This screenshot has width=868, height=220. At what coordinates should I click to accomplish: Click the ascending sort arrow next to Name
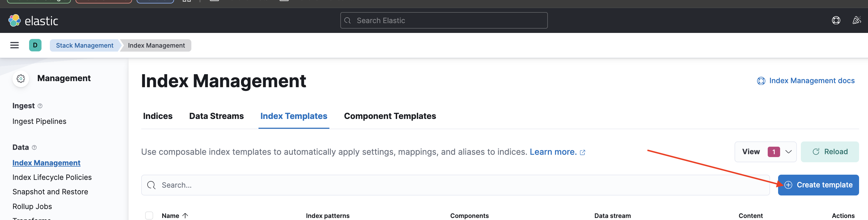click(185, 216)
